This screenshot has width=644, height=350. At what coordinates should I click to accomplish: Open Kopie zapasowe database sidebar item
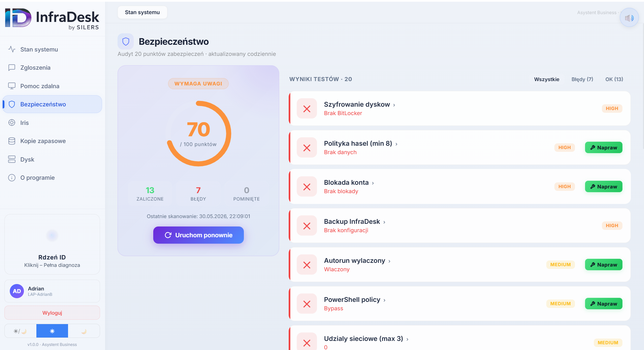click(x=52, y=141)
